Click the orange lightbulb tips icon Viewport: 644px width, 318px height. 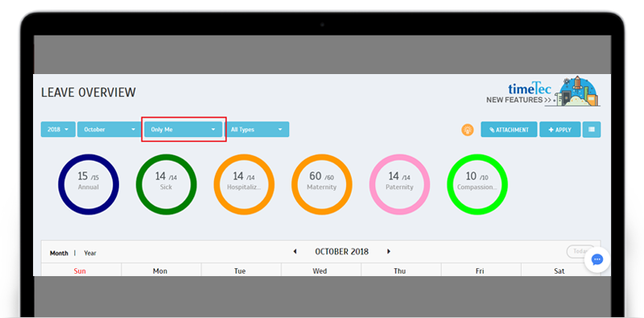tap(468, 130)
